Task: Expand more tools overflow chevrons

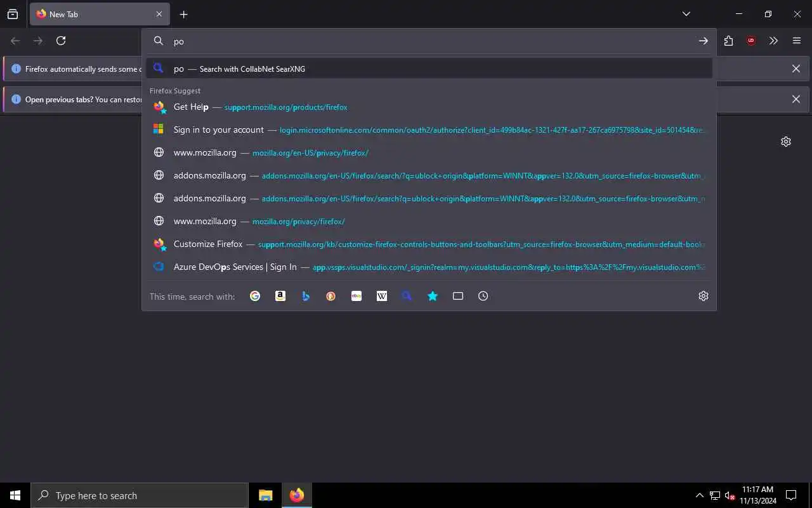Action: 774,41
